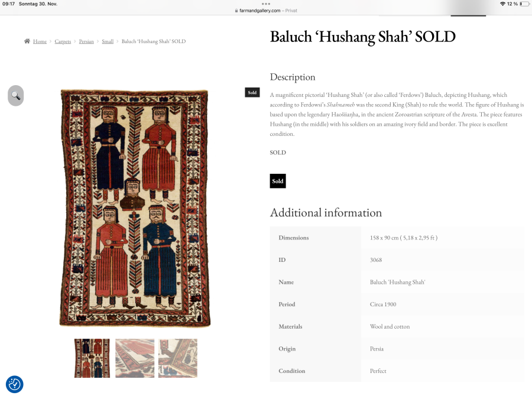This screenshot has width=532, height=399.
Task: Select the third corner detail thumbnail
Action: coord(178,358)
